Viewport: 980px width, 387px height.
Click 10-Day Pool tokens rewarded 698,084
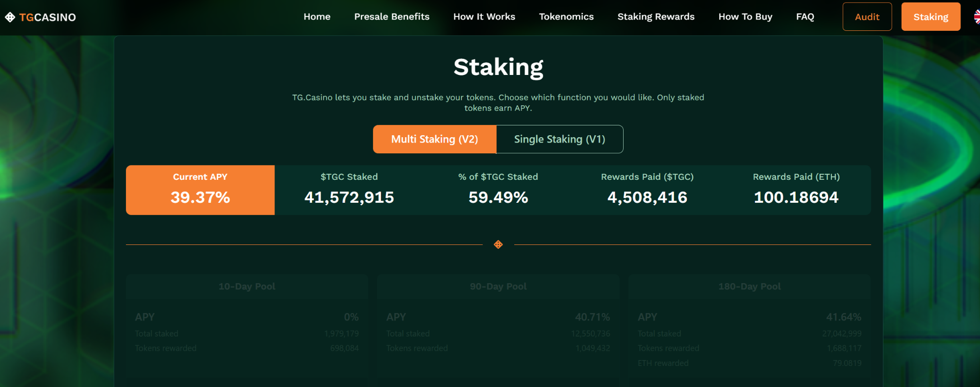coord(344,348)
